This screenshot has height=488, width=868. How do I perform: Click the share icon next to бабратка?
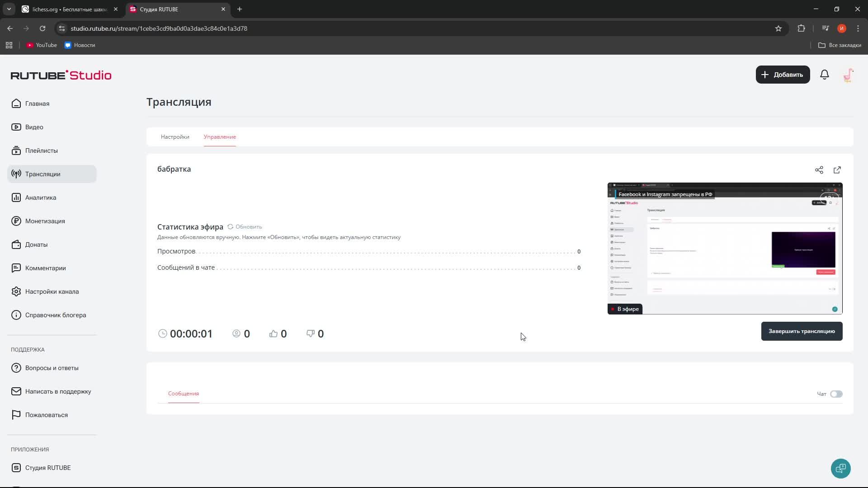(819, 170)
